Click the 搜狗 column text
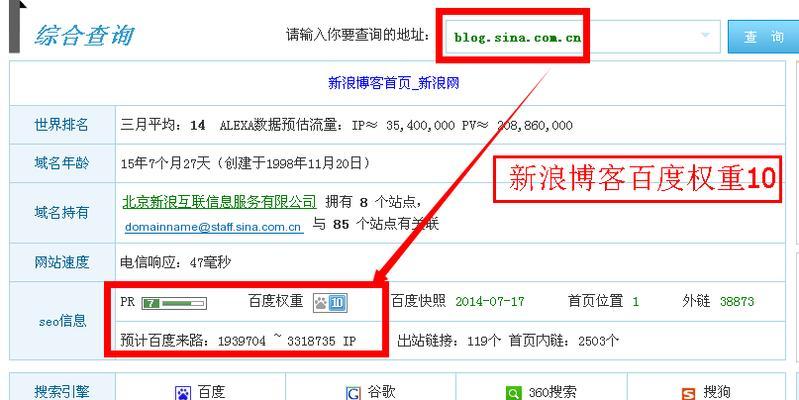The height and width of the screenshot is (400, 799). tap(717, 392)
